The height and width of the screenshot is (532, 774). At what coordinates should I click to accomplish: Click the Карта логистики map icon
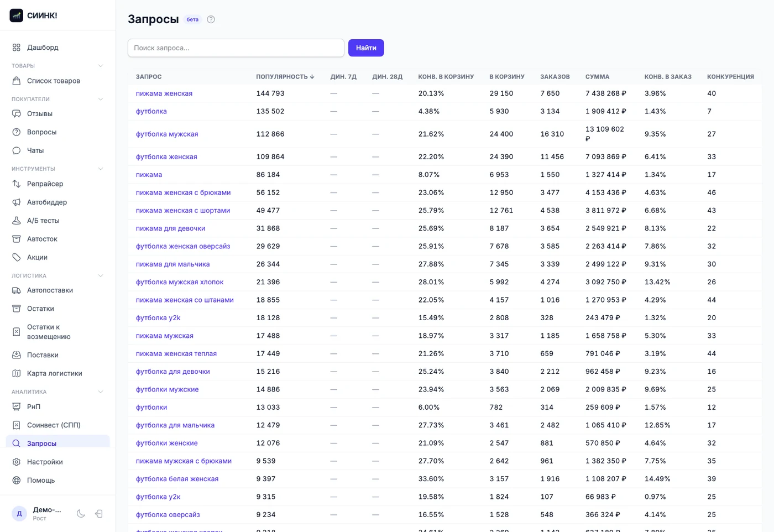coord(17,373)
